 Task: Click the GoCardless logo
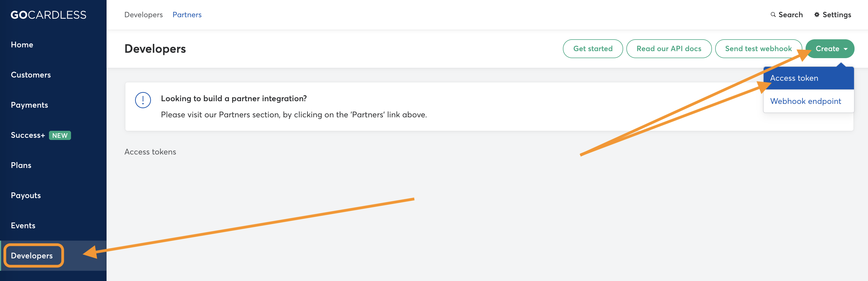(x=48, y=15)
